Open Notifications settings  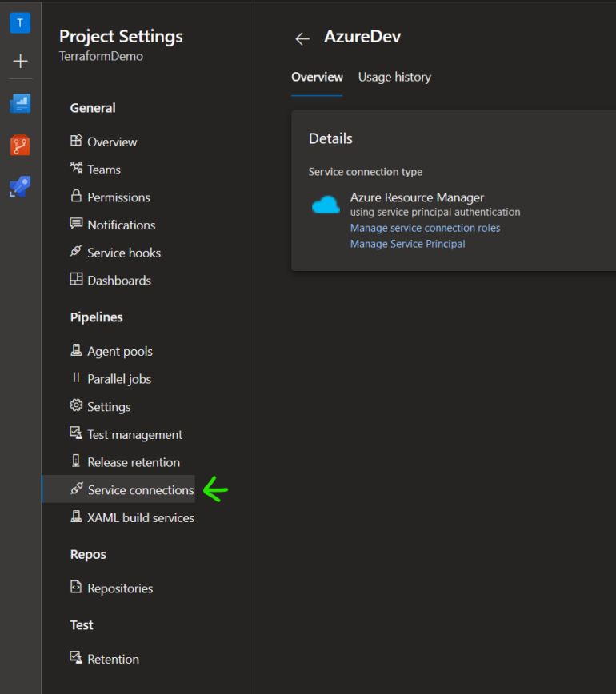[x=121, y=225]
